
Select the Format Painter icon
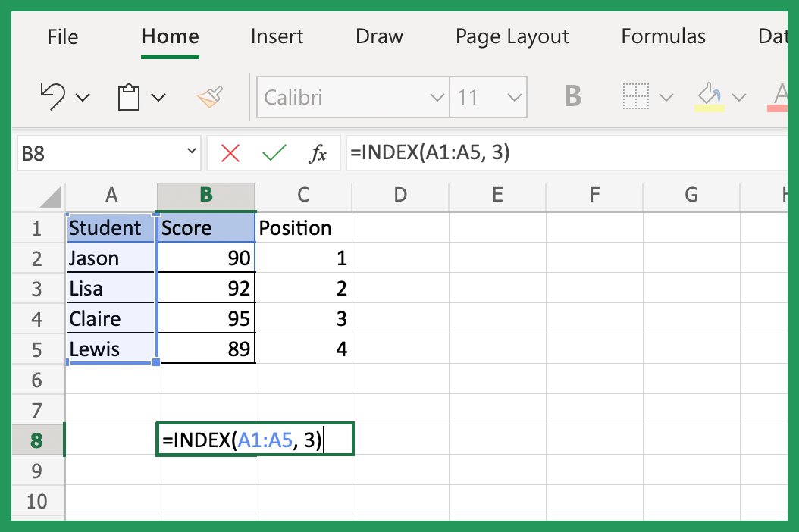point(210,97)
